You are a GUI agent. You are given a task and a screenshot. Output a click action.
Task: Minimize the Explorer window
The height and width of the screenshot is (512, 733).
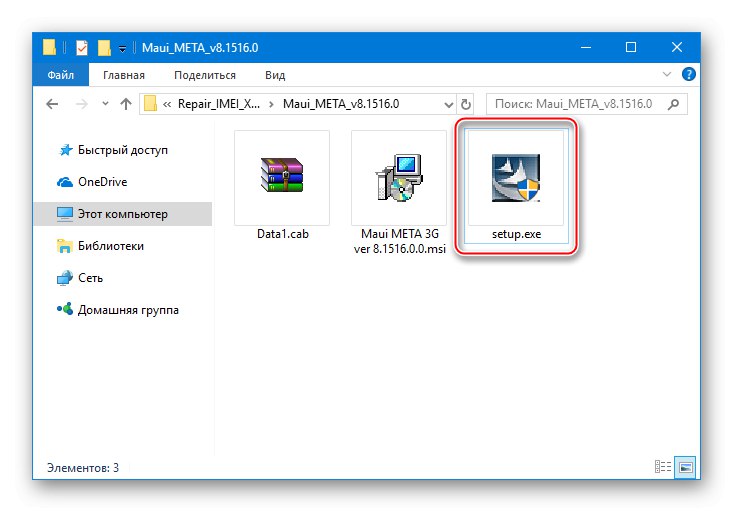click(x=586, y=47)
